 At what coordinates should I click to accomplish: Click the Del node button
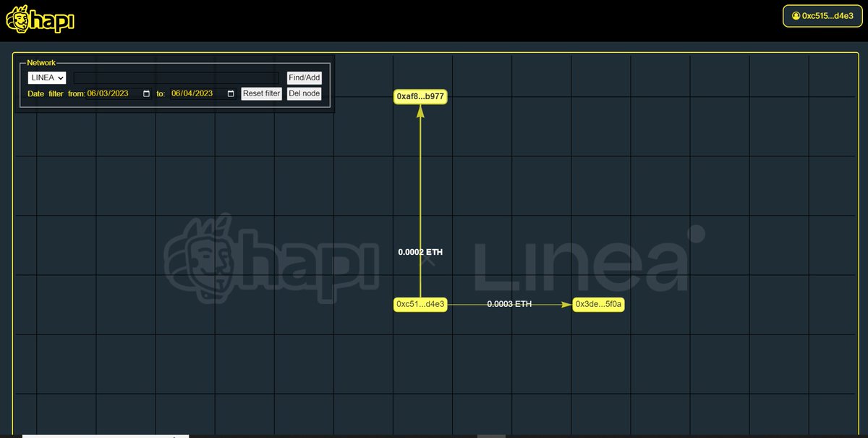(x=304, y=93)
